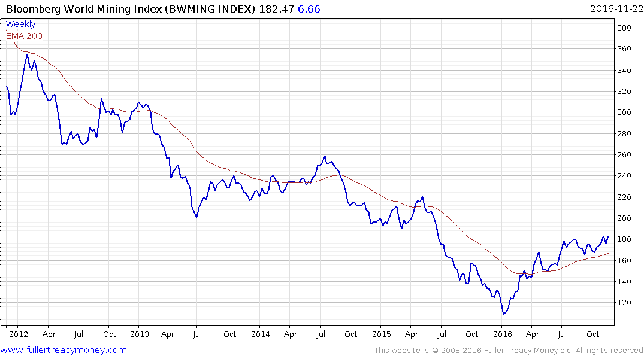
Task: Select the change value 6.66
Action: 309,9
